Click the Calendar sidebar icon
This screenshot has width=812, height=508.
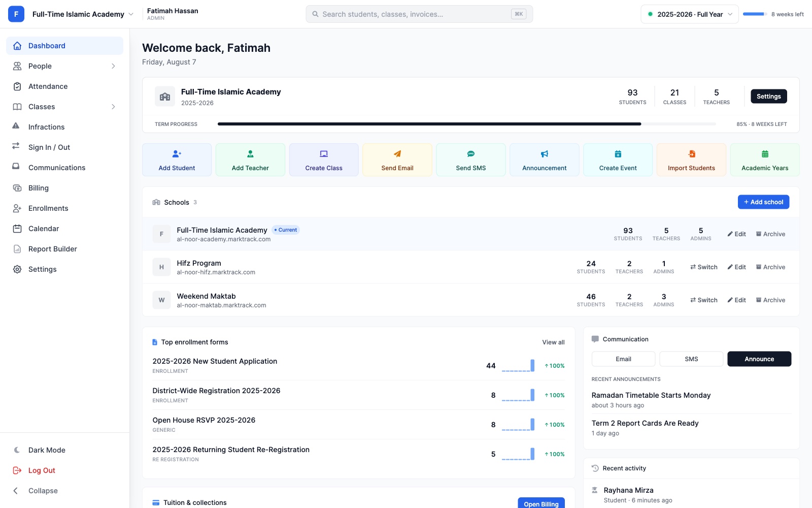[17, 229]
